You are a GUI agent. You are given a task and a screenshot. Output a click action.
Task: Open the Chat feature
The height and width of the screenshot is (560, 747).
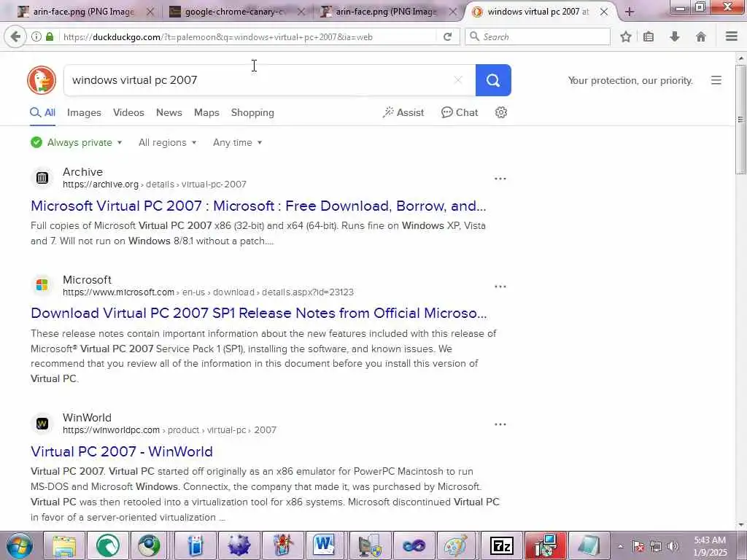(x=460, y=113)
